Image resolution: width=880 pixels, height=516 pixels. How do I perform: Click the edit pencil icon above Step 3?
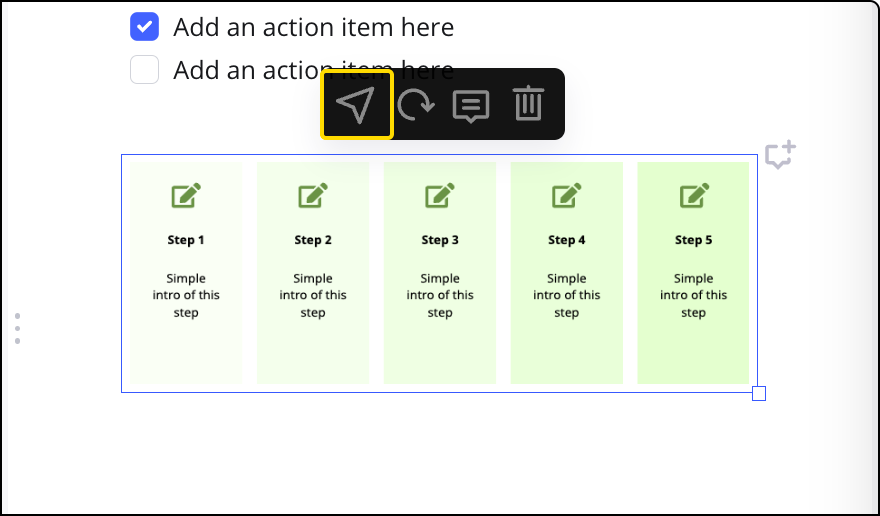(440, 195)
